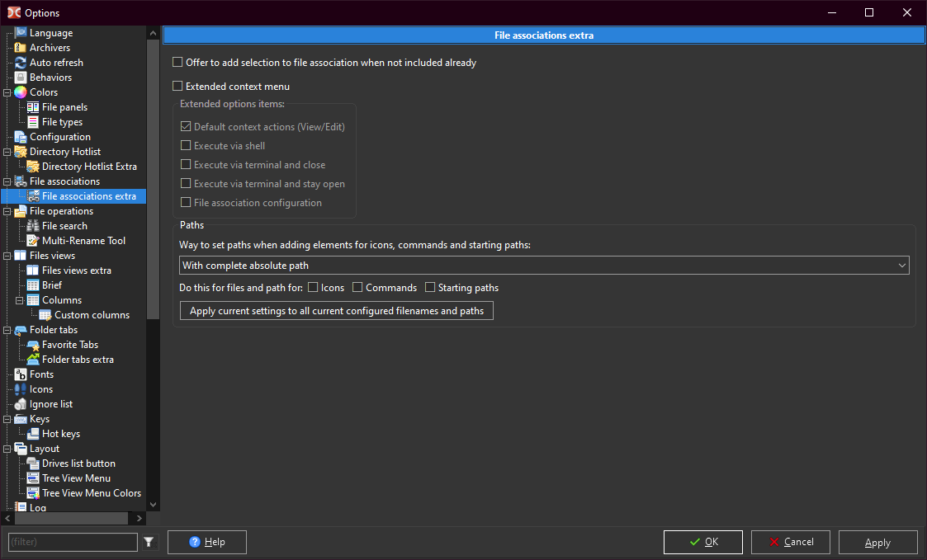This screenshot has height=560, width=927.
Task: Click the File search binoculars icon
Action: coord(33,226)
